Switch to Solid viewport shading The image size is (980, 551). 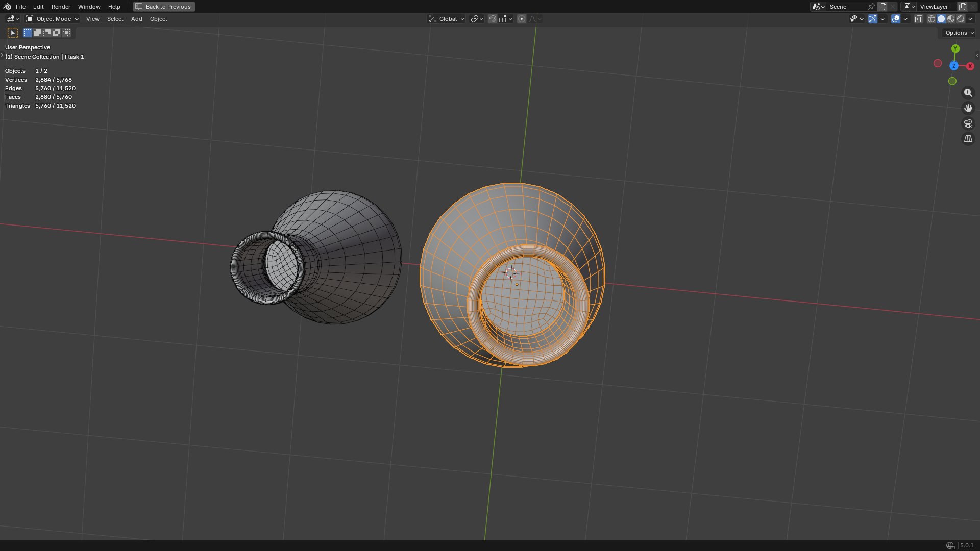click(x=941, y=19)
